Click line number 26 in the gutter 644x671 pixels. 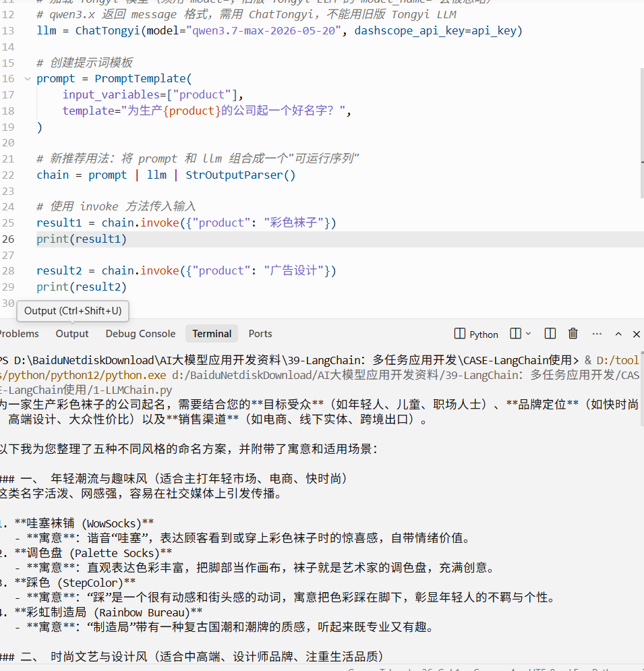click(x=8, y=239)
